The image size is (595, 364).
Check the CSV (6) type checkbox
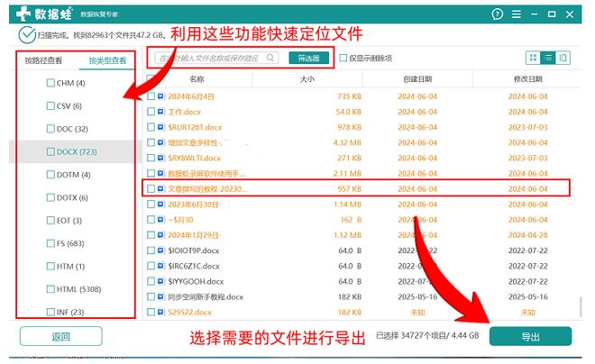(50, 105)
